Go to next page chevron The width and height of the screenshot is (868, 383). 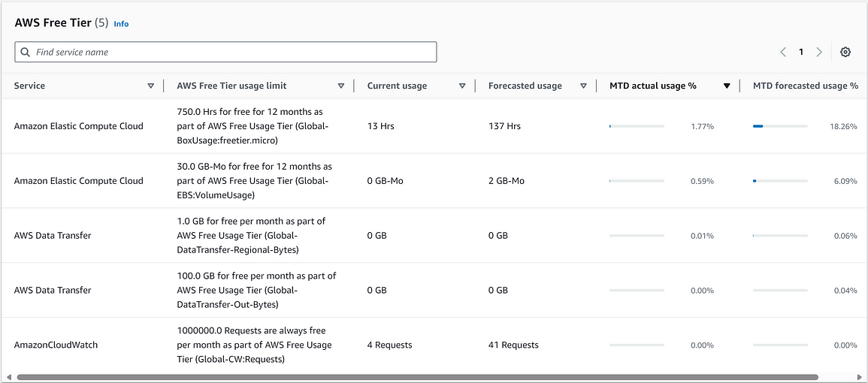pos(818,52)
